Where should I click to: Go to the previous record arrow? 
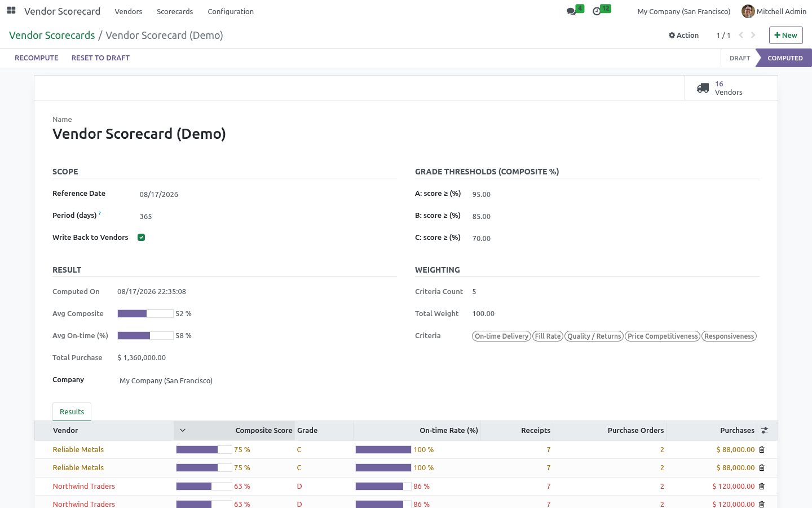(x=741, y=35)
